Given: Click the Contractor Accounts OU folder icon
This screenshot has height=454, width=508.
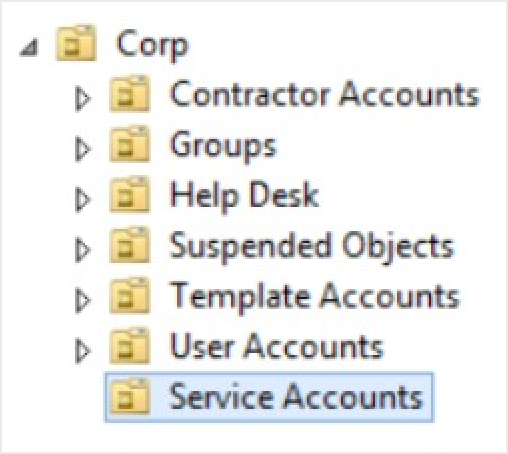Looking at the screenshot, I should point(130,93).
